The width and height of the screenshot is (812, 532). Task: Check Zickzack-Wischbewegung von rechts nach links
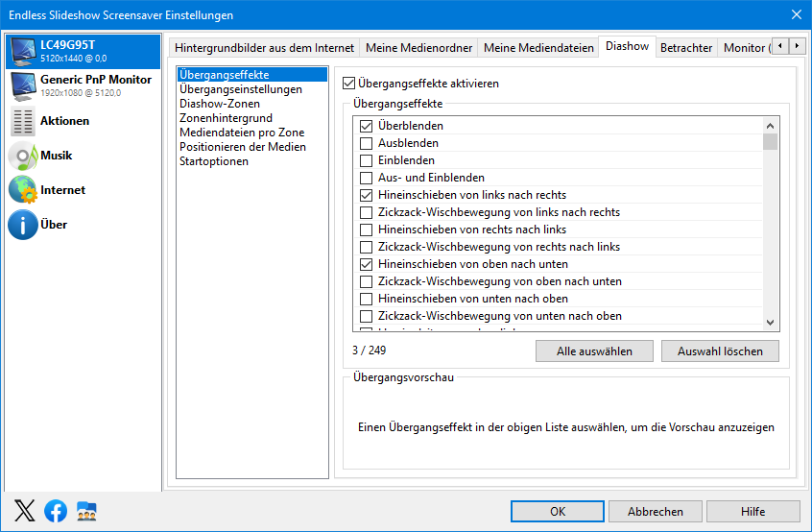366,247
